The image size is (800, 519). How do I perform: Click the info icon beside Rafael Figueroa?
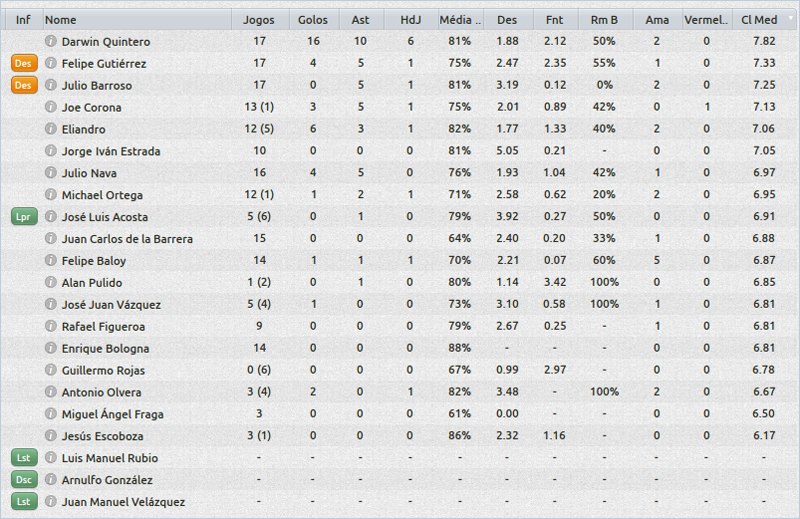[x=51, y=326]
